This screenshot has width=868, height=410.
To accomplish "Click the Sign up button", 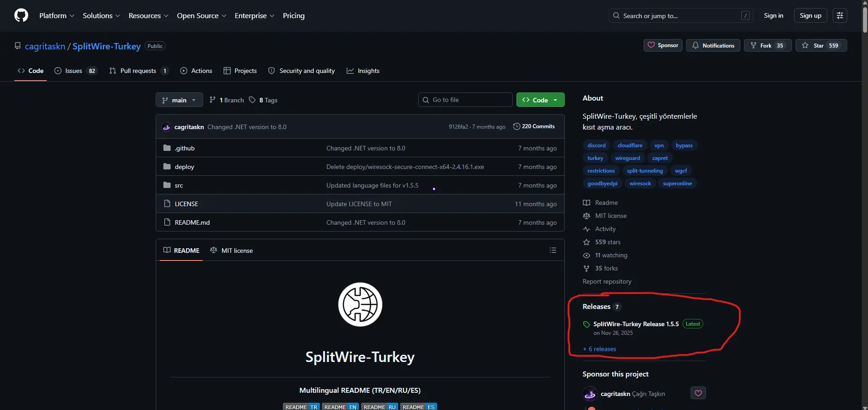I will 810,15.
